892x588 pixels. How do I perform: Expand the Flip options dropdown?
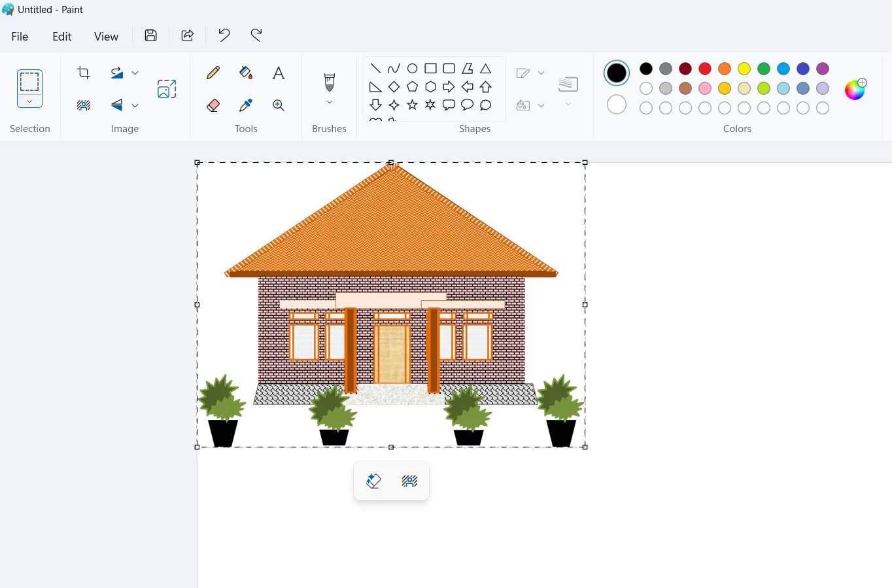click(135, 105)
